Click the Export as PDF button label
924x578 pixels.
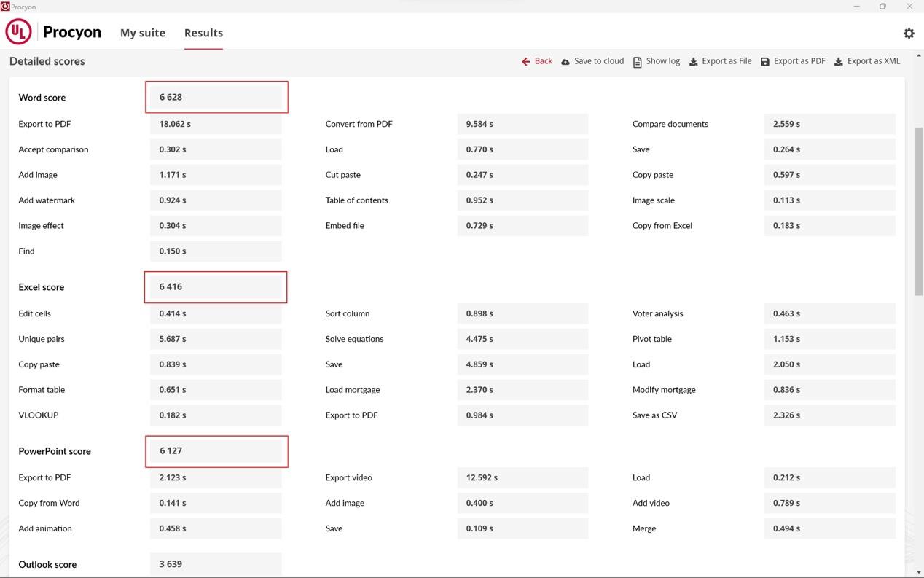[x=799, y=61]
